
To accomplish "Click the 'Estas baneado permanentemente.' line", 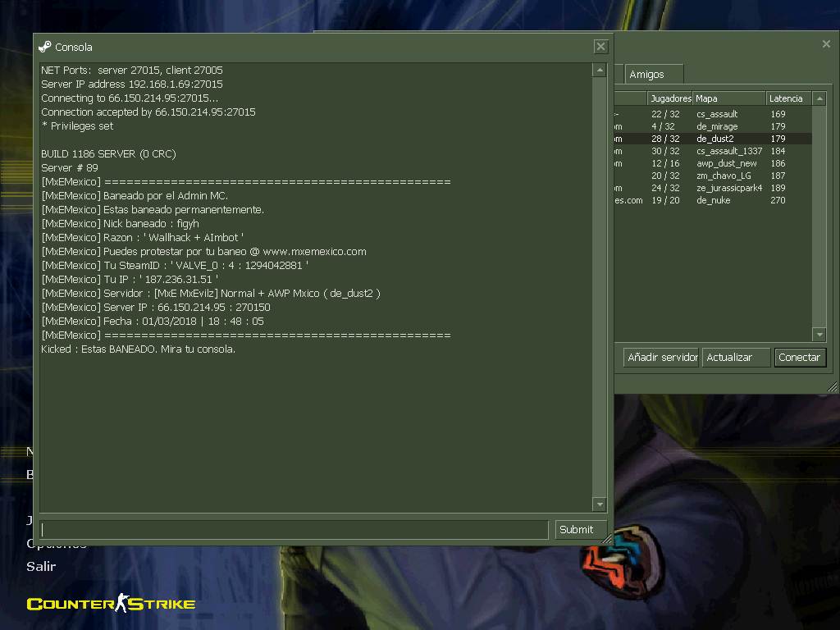I will click(x=153, y=209).
